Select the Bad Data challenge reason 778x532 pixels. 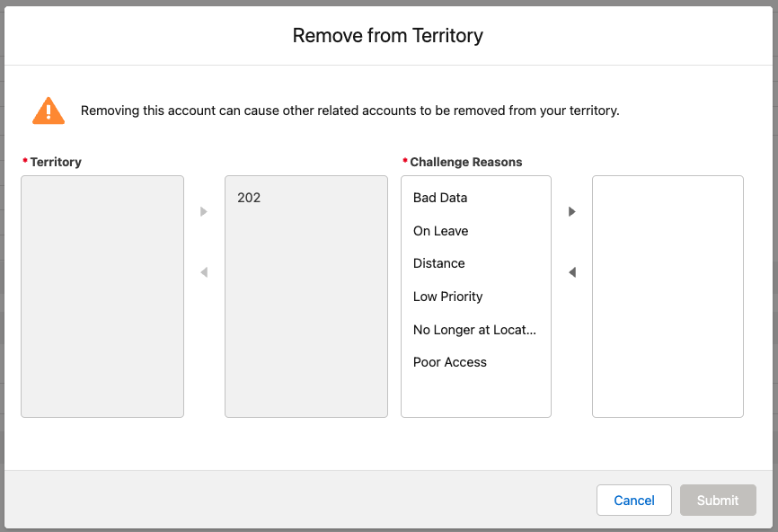tap(440, 198)
